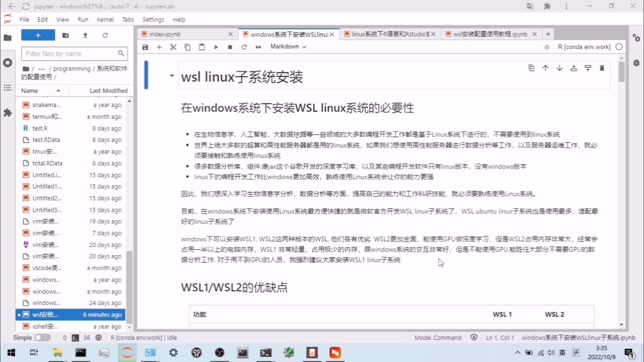Open the file browser in the left sidebar
Screen dimensions: 644x362
click(x=7, y=38)
